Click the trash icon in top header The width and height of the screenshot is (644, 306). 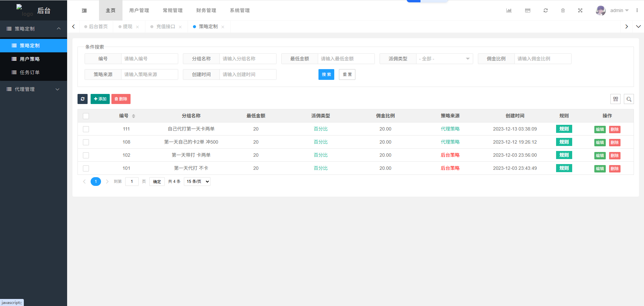coord(563,10)
